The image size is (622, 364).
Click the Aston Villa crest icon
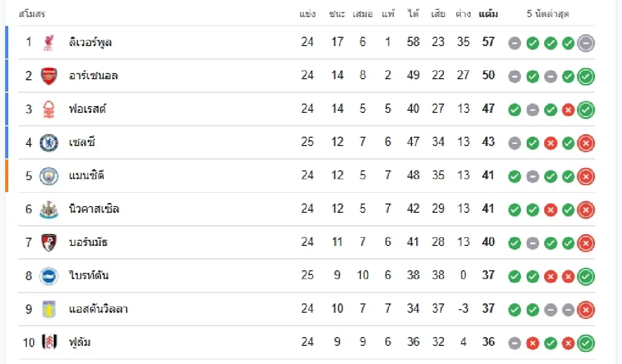tap(48, 309)
